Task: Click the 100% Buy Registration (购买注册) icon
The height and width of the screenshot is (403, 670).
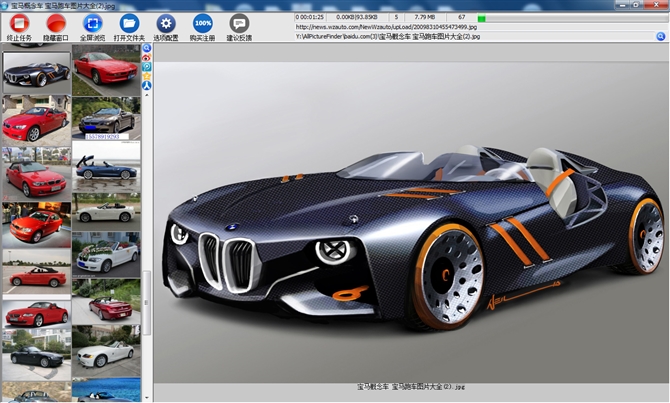Action: [202, 22]
